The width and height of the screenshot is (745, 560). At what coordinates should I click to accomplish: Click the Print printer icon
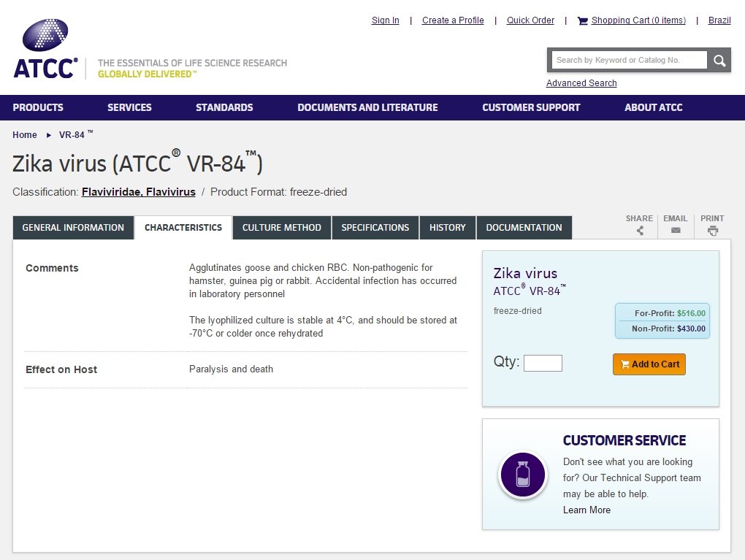tap(713, 231)
